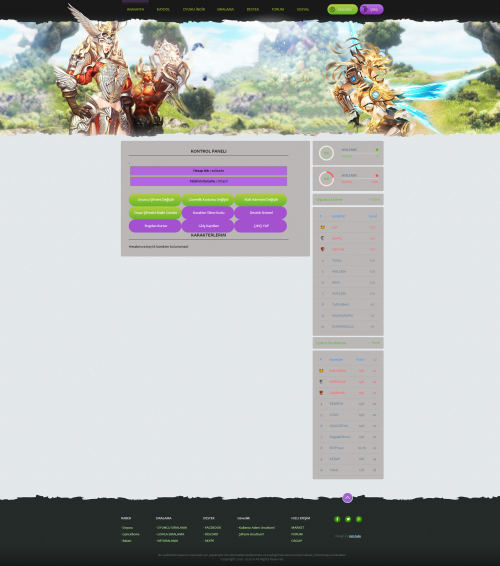Click Mail Adresimi Değiştir button

click(261, 200)
